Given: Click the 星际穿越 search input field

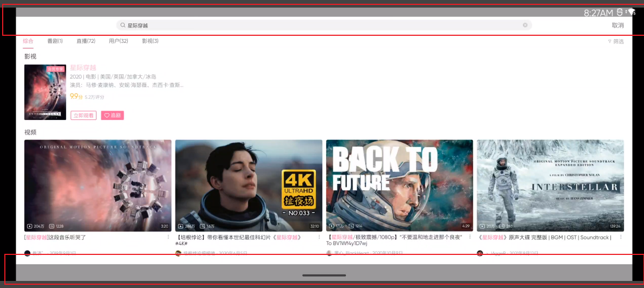Looking at the screenshot, I should pos(324,25).
